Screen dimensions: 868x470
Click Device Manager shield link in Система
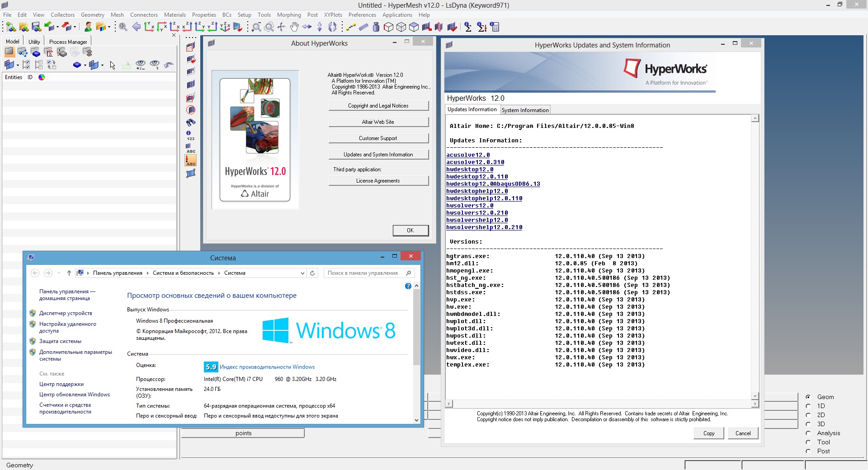(x=66, y=313)
